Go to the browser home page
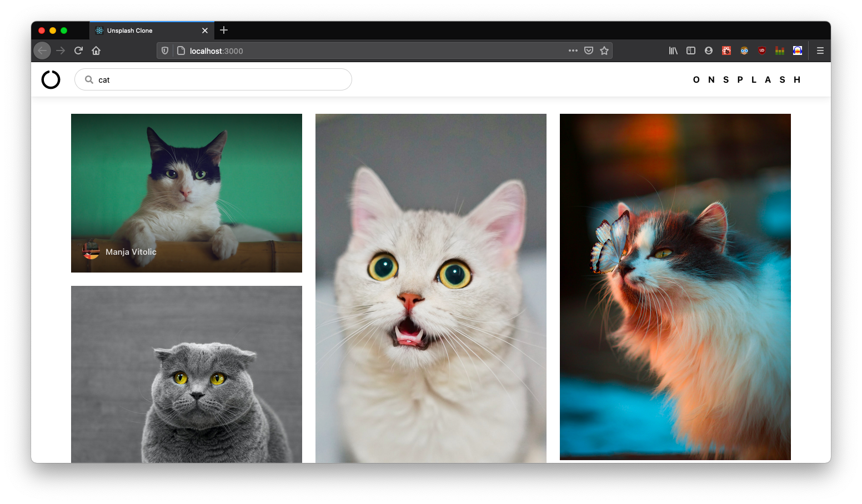The height and width of the screenshot is (504, 862). coord(96,51)
